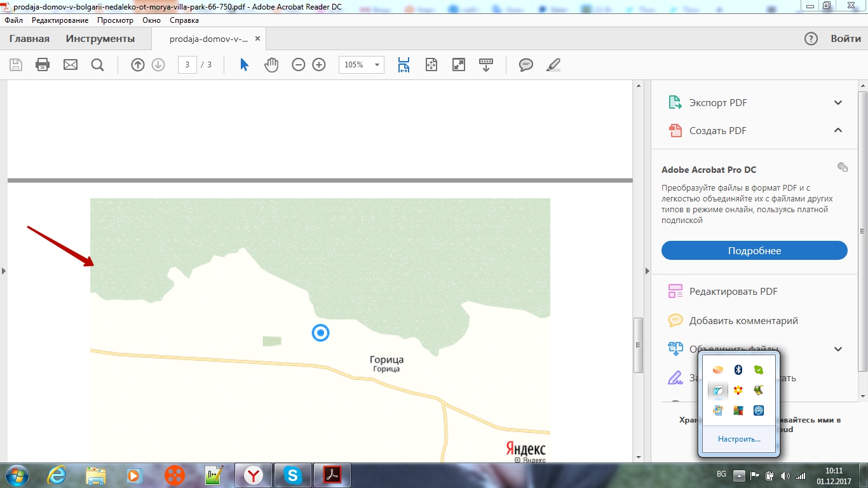Open Yandex Browser from taskbar
Viewport: 868px width, 488px height.
click(x=254, y=475)
